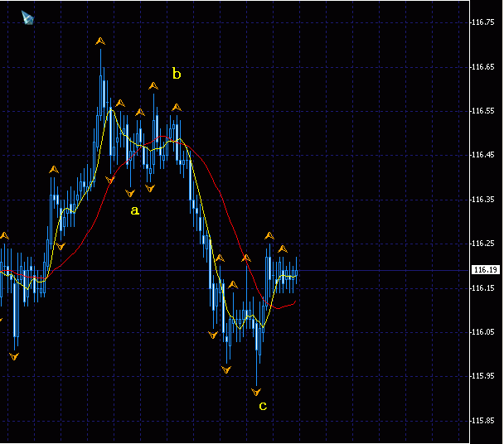Click the 116.05 price axis label
This screenshot has height=444, width=504.
click(483, 332)
